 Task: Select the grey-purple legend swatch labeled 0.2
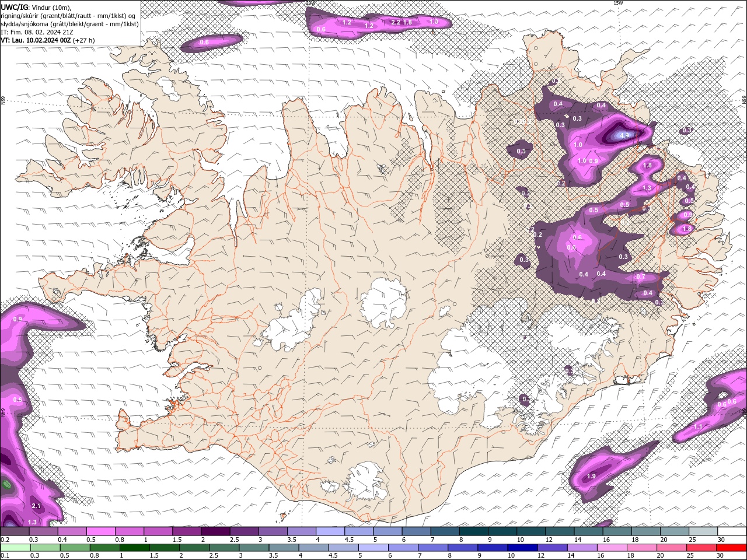15,531
